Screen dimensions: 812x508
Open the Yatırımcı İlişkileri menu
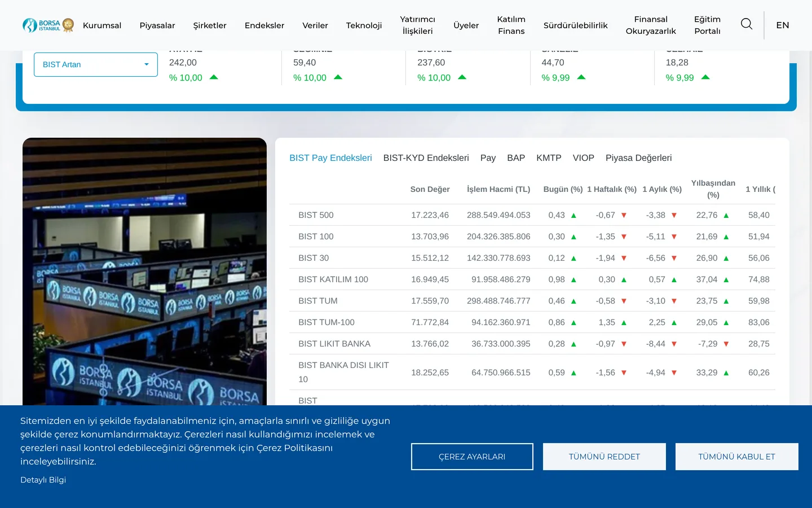point(418,25)
